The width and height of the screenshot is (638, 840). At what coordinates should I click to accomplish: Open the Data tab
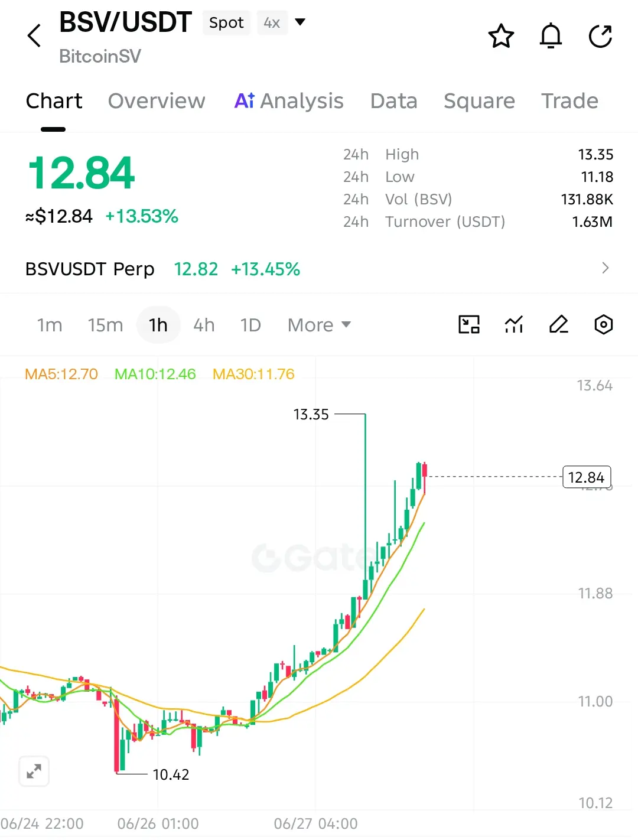[x=393, y=101]
